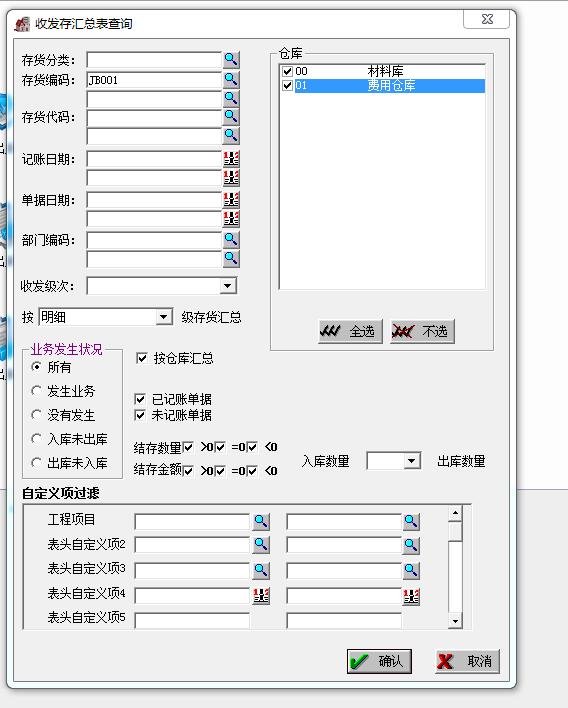Click magnifier beside second 表头自定义项3 field
The height and width of the screenshot is (708, 568).
tap(411, 571)
